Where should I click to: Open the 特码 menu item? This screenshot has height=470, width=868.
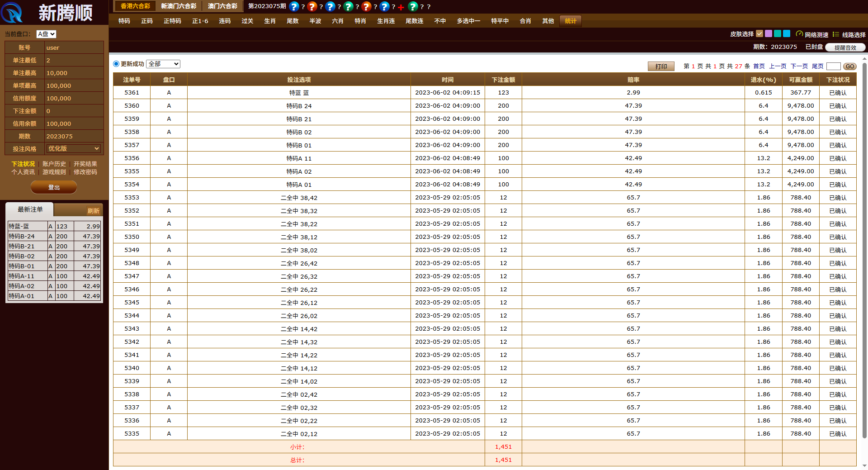coord(124,21)
